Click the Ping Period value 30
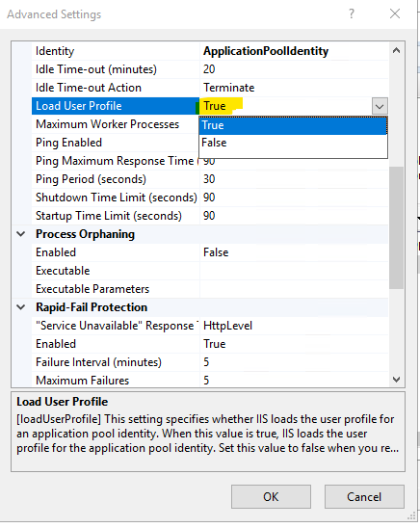 (209, 179)
